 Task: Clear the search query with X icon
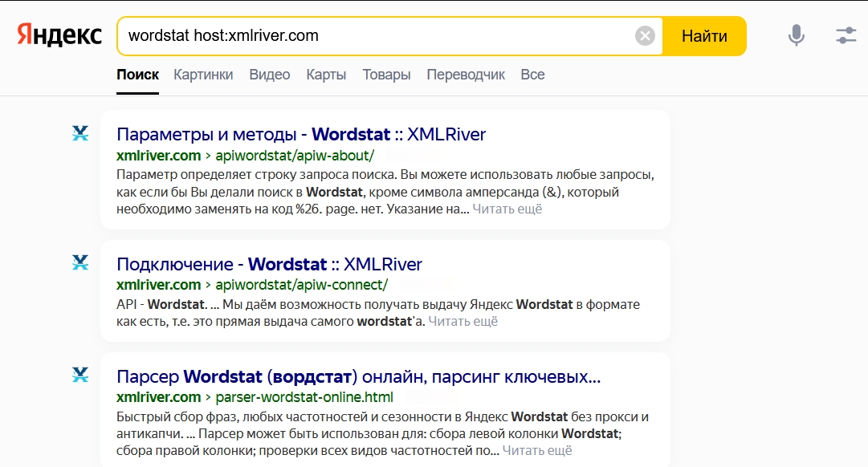tap(645, 36)
